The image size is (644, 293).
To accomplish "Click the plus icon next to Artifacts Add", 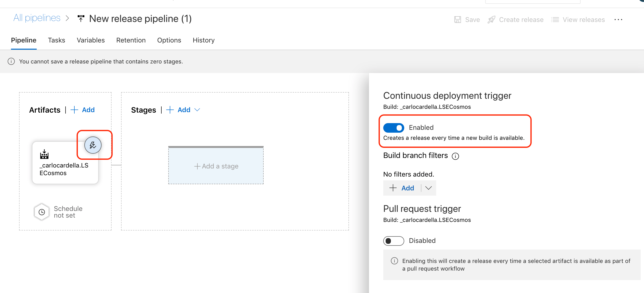I will pos(74,110).
